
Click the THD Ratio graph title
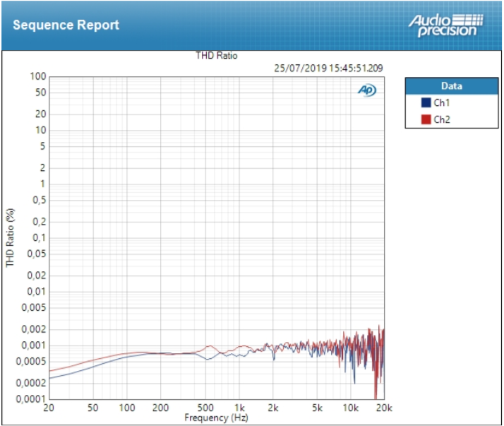217,56
